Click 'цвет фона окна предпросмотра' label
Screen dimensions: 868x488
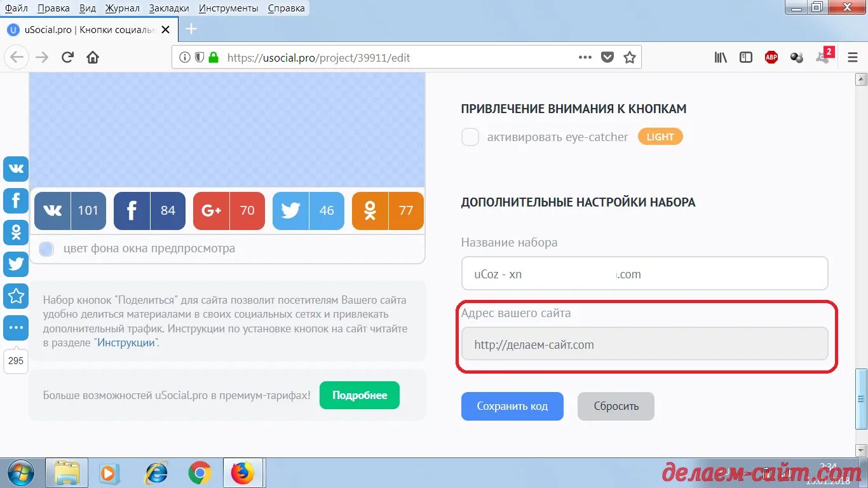[149, 248]
